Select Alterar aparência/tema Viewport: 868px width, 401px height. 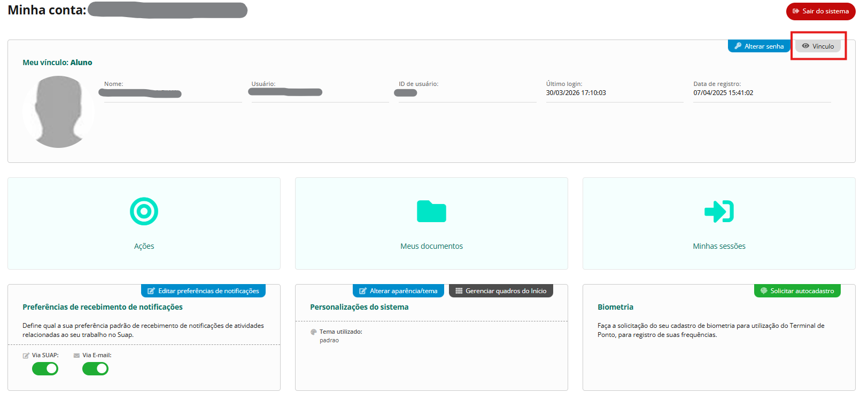pos(398,291)
